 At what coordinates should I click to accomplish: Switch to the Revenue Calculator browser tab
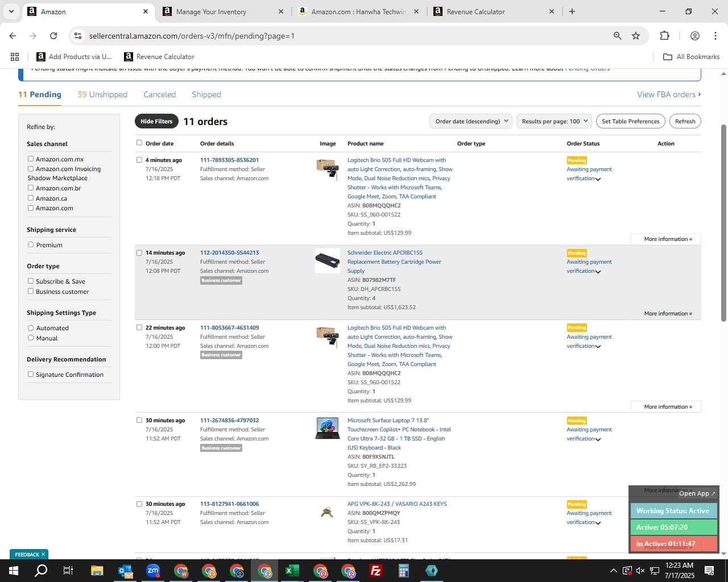[494, 11]
